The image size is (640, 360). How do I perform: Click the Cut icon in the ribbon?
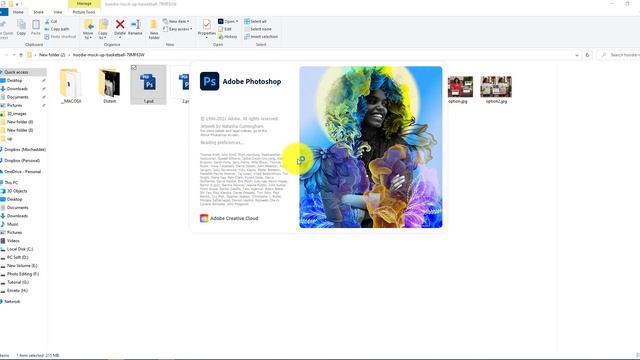click(47, 21)
